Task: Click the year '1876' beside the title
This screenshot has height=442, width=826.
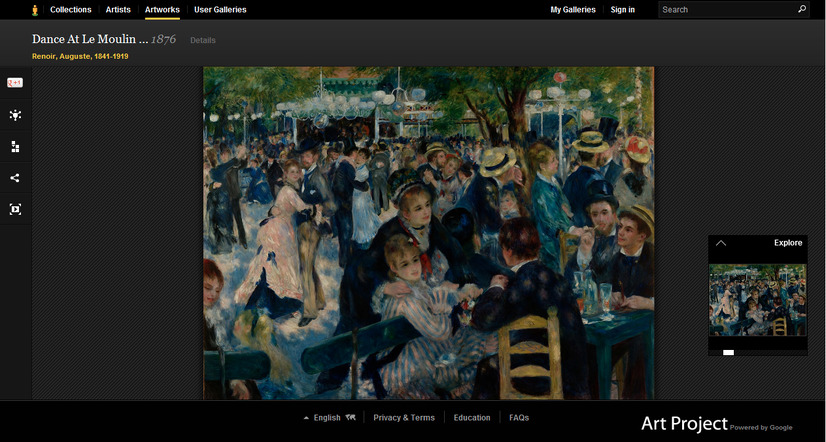Action: click(x=164, y=39)
